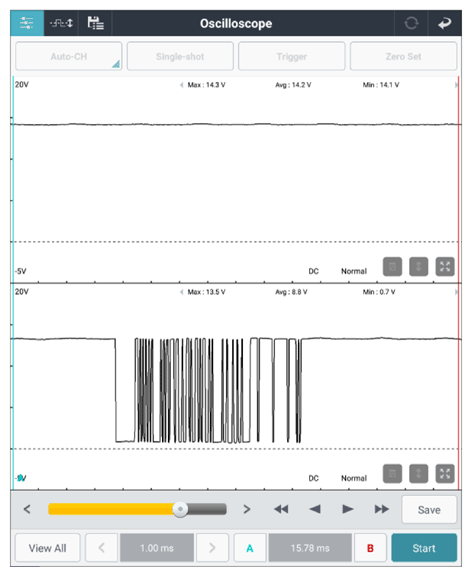472x576 pixels.
Task: Maximize the upper channel with fullscreen icon
Action: (x=445, y=266)
